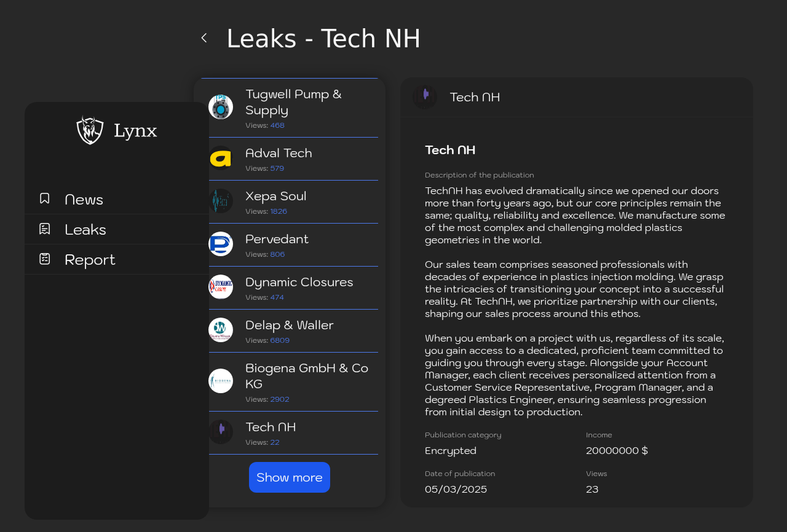Click paragraph starting Our sales team comprises
Screen dimensions: 787x532
(x=574, y=289)
